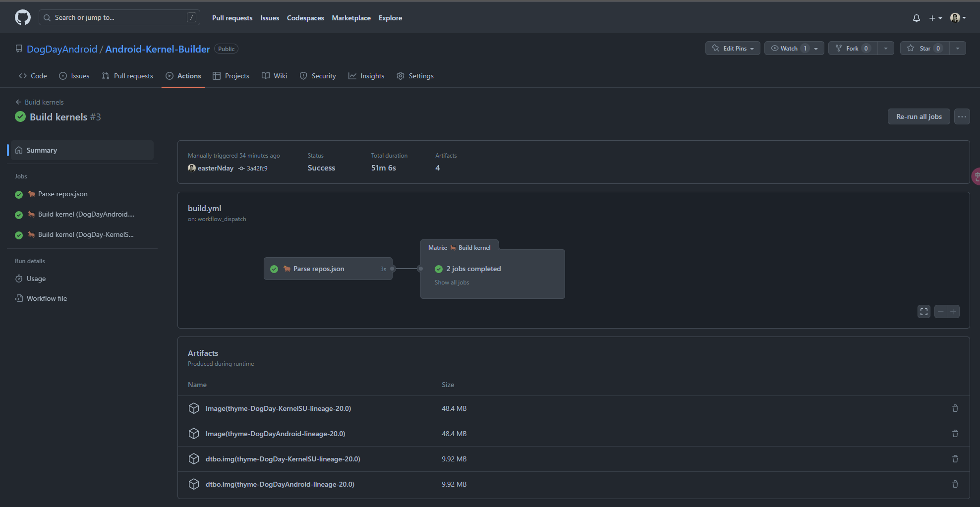Expand the Watch options arrow
The image size is (980, 507).
coord(816,48)
